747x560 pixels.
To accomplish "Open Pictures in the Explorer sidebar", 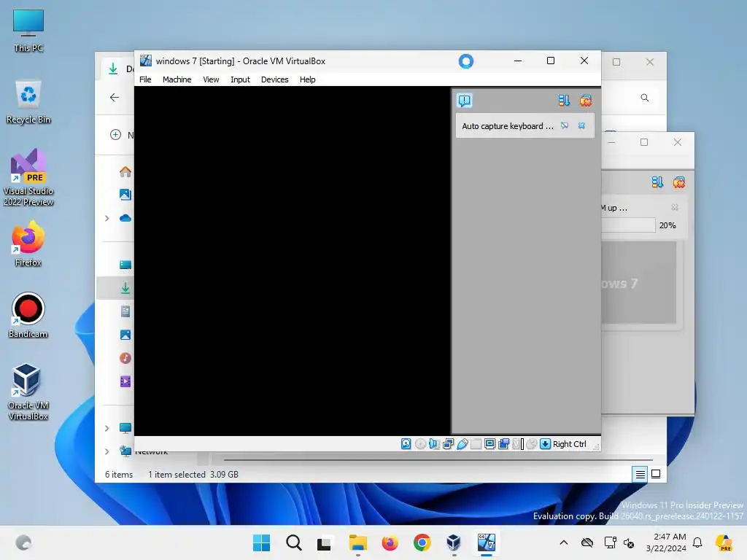I will (125, 335).
